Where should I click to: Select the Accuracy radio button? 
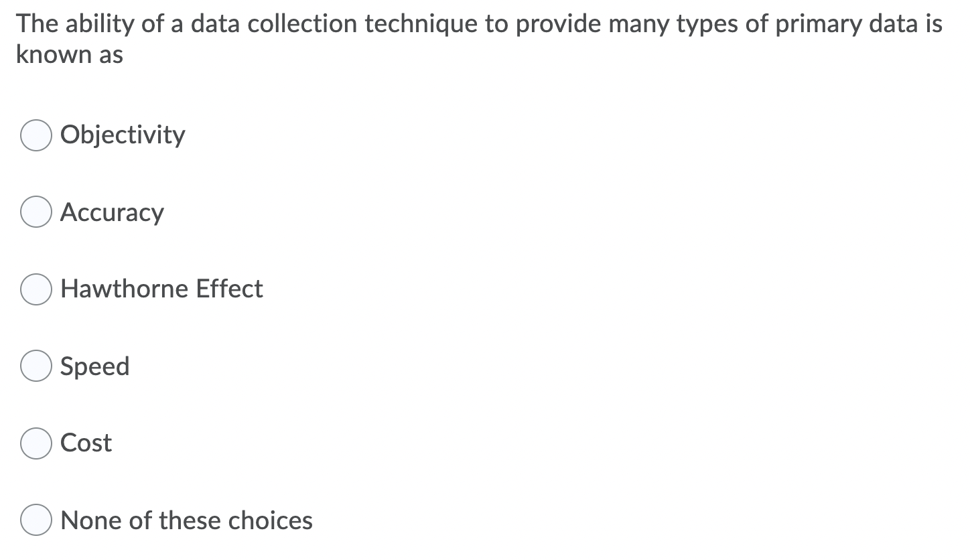tap(36, 212)
